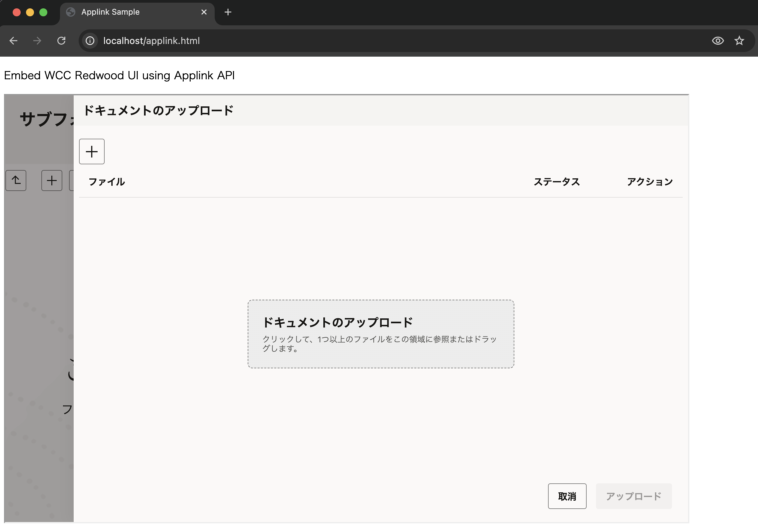Click the upload arrow icon in background toolbar
The image size is (758, 532).
(16, 181)
